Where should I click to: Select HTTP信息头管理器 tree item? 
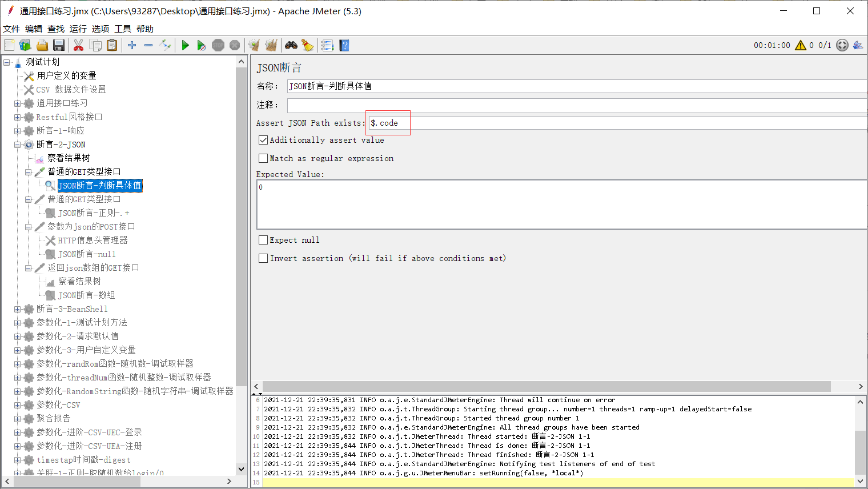93,240
